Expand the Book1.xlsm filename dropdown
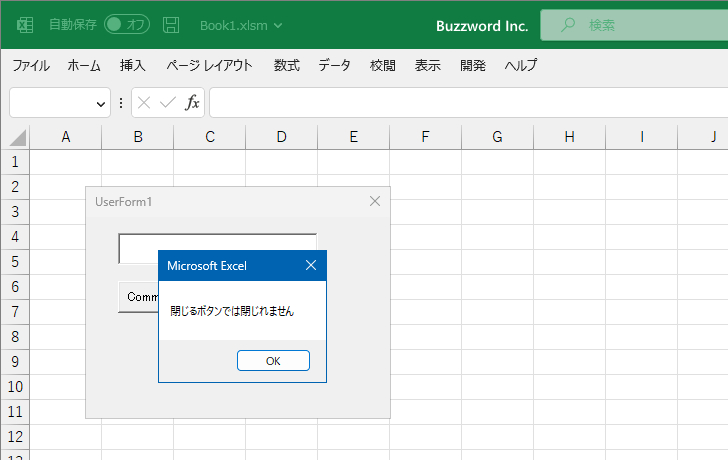 (278, 26)
